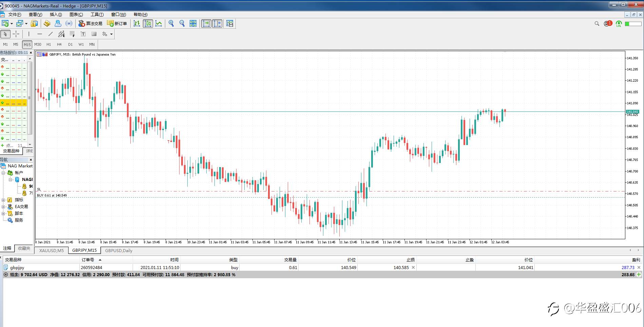Image resolution: width=644 pixels, height=327 pixels.
Task: Open the cloud VPS icon
Action: point(58,23)
